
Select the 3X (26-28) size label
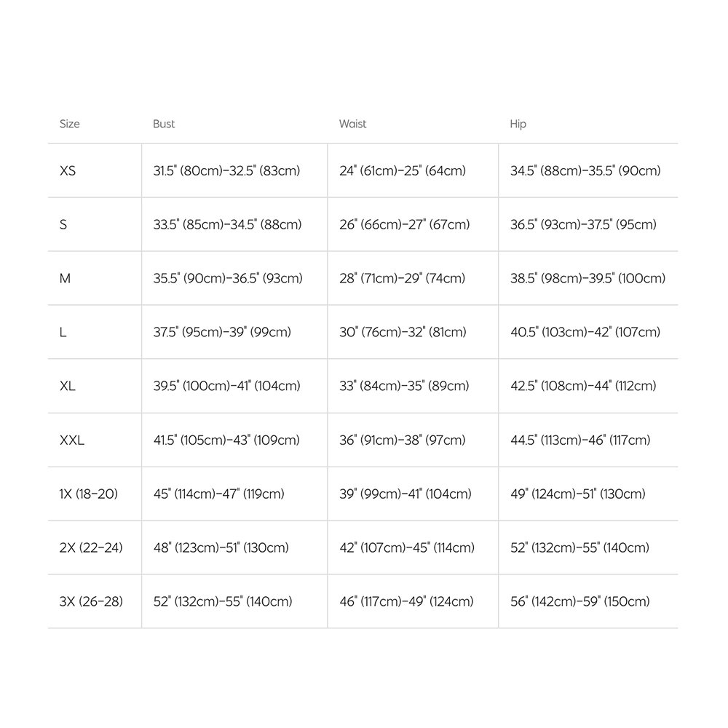(x=91, y=602)
